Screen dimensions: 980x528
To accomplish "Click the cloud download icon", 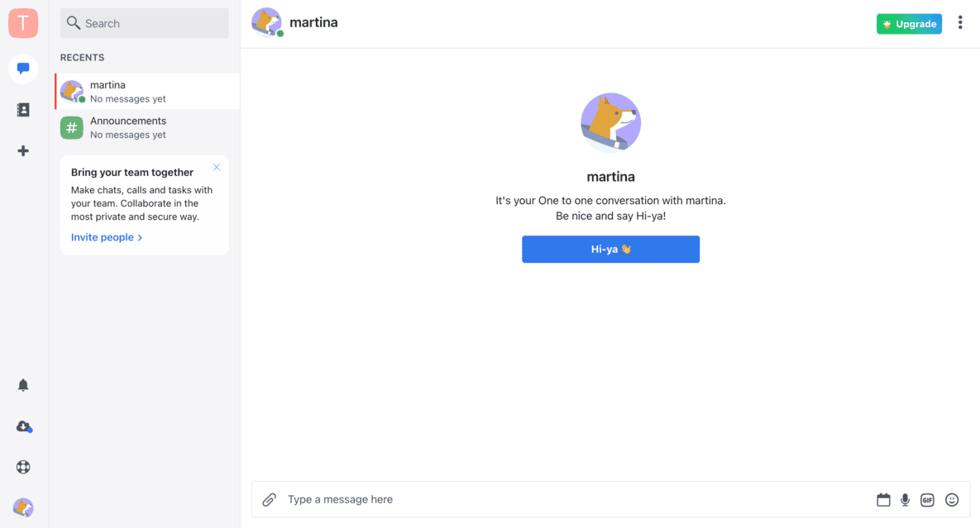I will click(x=23, y=426).
